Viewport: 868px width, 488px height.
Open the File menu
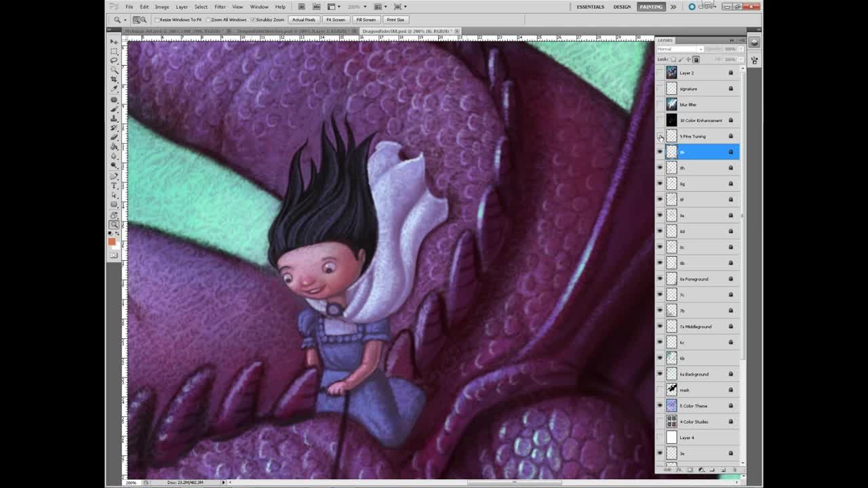pyautogui.click(x=129, y=7)
